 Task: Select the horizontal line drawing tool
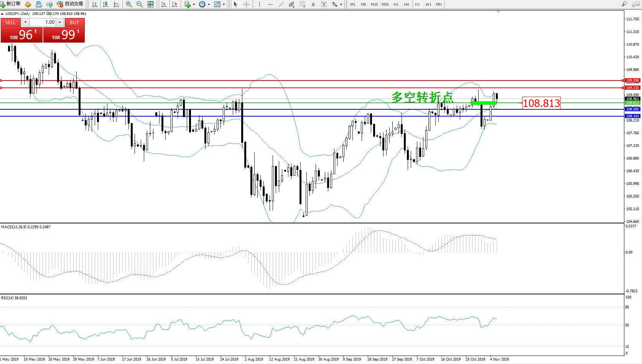[270, 4]
